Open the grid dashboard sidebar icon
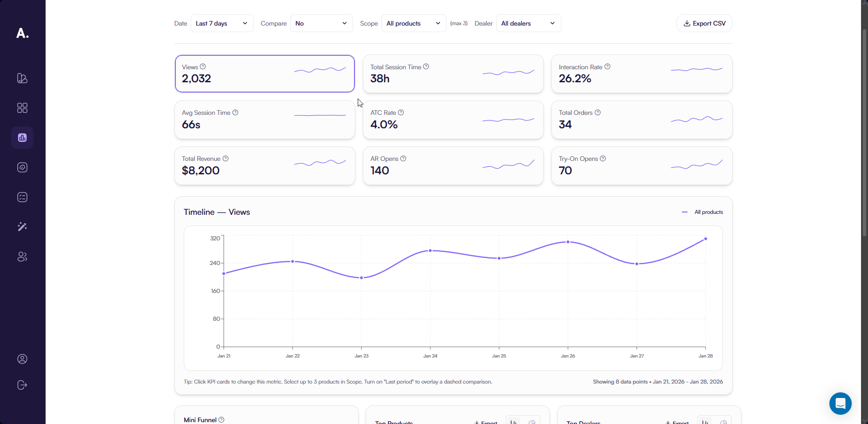The image size is (868, 424). click(x=22, y=108)
